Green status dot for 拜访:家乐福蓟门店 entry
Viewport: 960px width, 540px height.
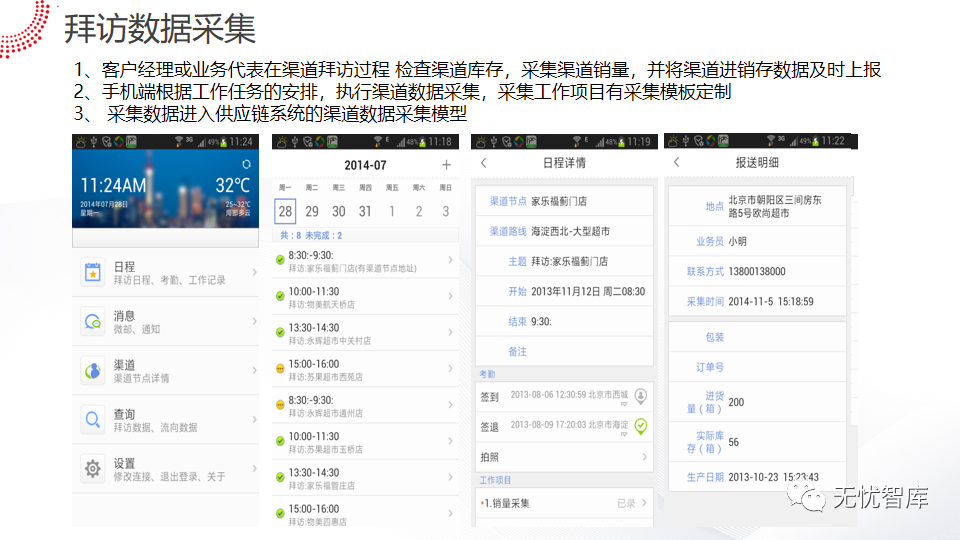point(280,260)
